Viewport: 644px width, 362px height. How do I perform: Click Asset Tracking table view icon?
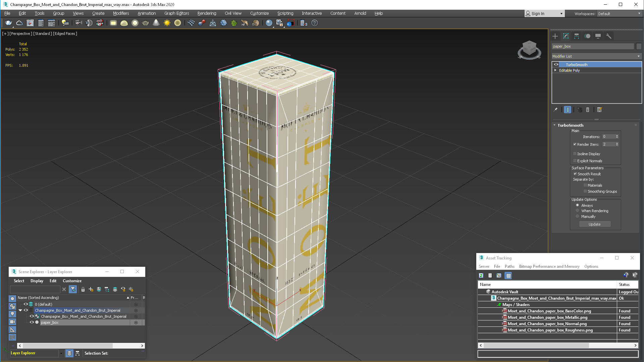pos(508,276)
